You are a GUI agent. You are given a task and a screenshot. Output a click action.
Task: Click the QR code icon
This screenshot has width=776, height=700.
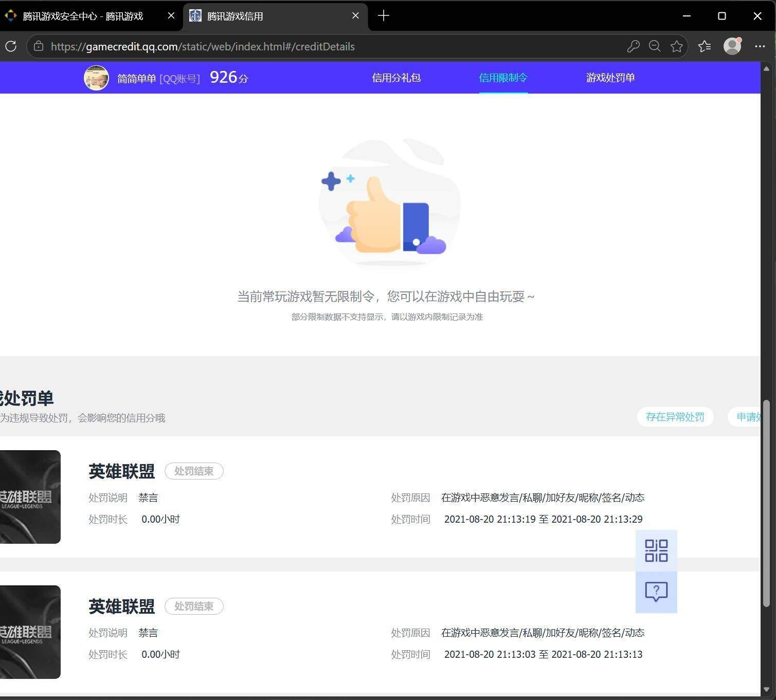point(656,550)
